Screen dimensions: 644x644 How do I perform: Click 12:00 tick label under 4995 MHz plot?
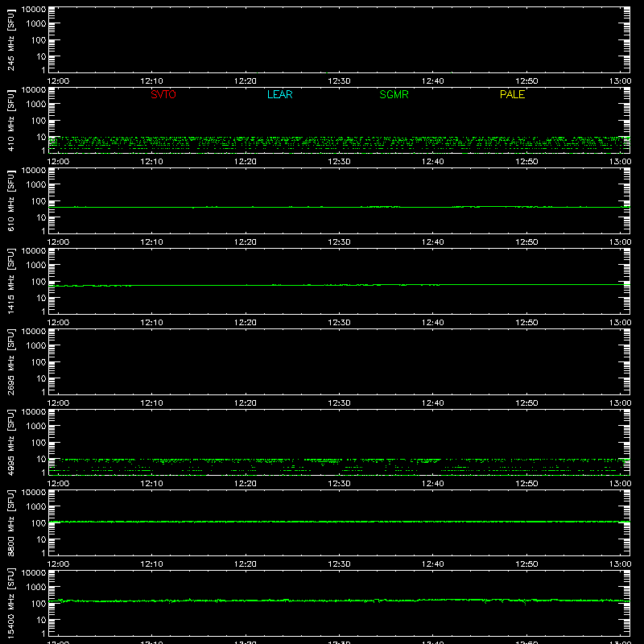click(58, 484)
